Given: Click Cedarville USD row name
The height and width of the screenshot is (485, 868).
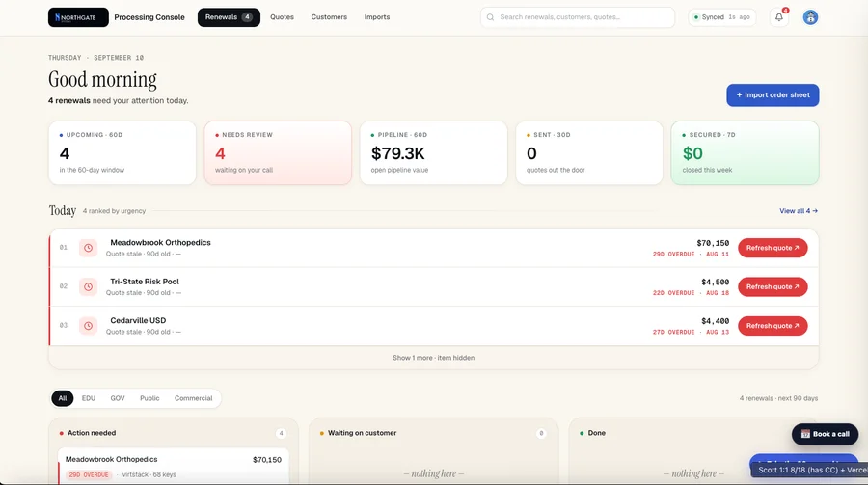Looking at the screenshot, I should [138, 320].
